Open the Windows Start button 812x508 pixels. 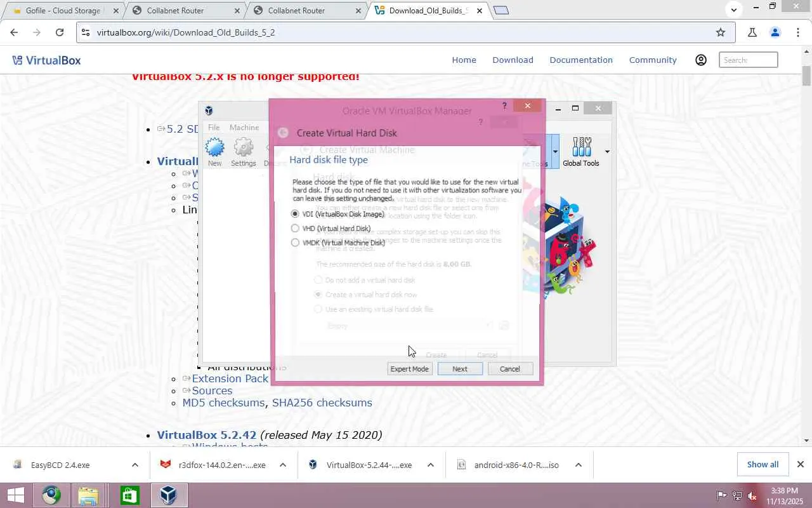(x=15, y=495)
